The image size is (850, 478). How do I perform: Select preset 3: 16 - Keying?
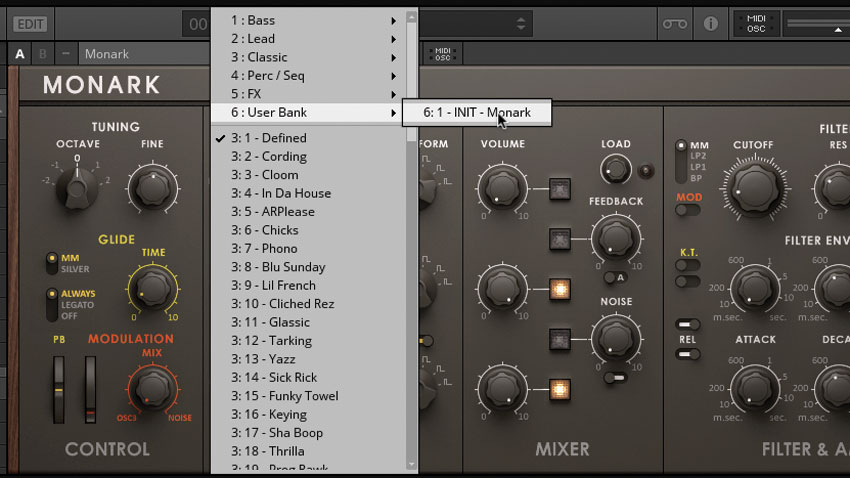tap(309, 415)
